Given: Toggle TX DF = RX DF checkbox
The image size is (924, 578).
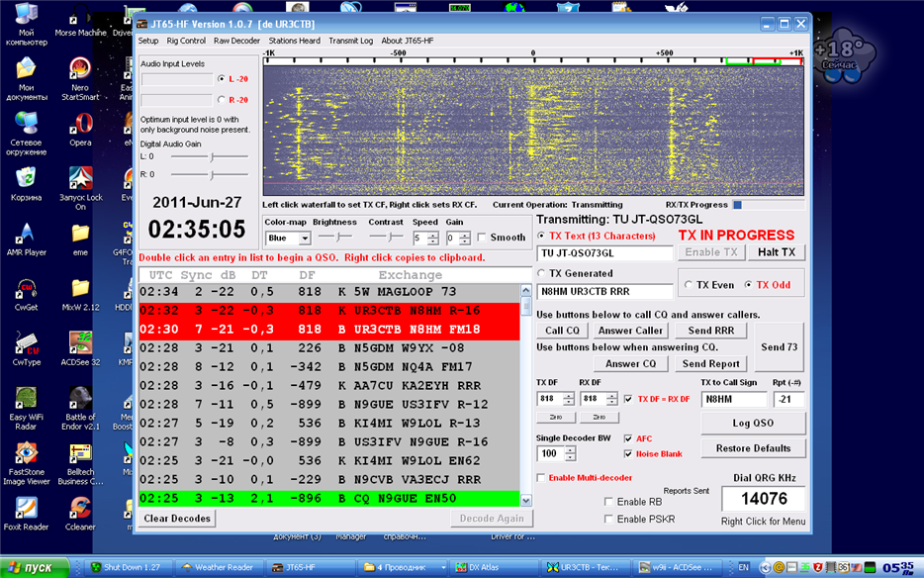Looking at the screenshot, I should (x=628, y=399).
